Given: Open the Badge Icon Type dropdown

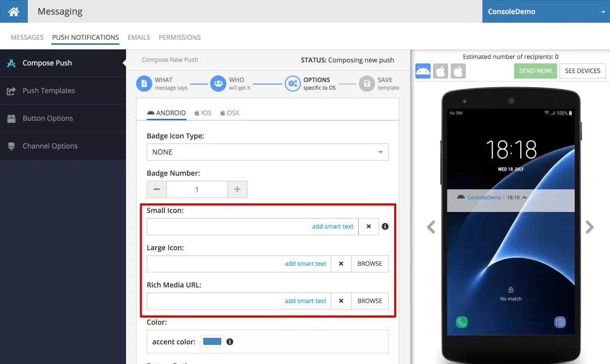Looking at the screenshot, I should pyautogui.click(x=267, y=152).
